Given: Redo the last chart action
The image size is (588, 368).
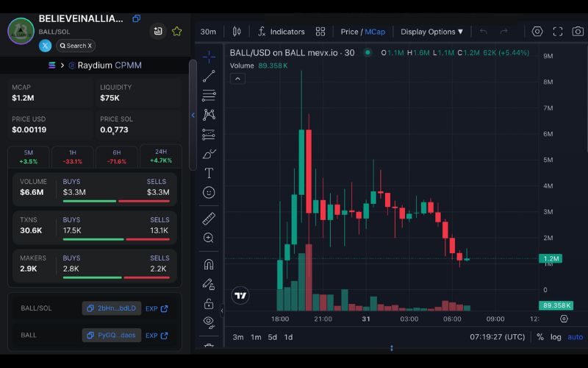Looking at the screenshot, I should 504,32.
